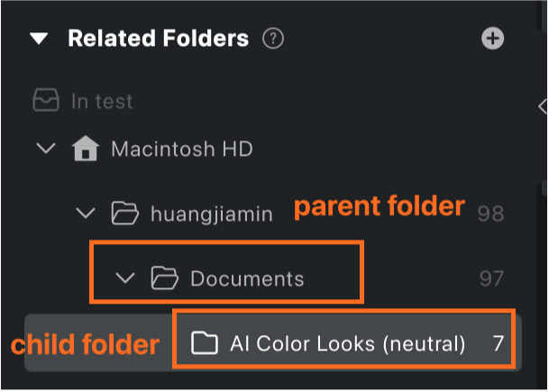Select the Macintosh HD drive label
The width and height of the screenshot is (549, 392).
(x=182, y=149)
